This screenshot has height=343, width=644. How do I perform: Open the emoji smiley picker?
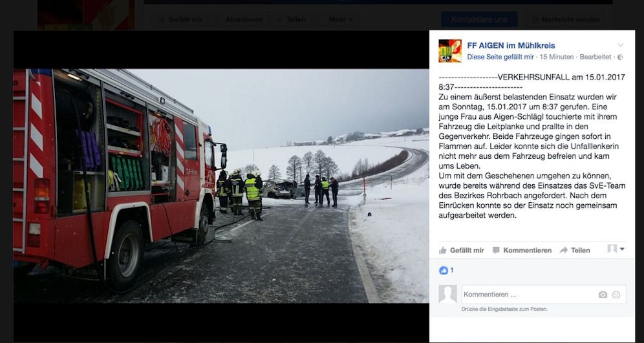(616, 295)
